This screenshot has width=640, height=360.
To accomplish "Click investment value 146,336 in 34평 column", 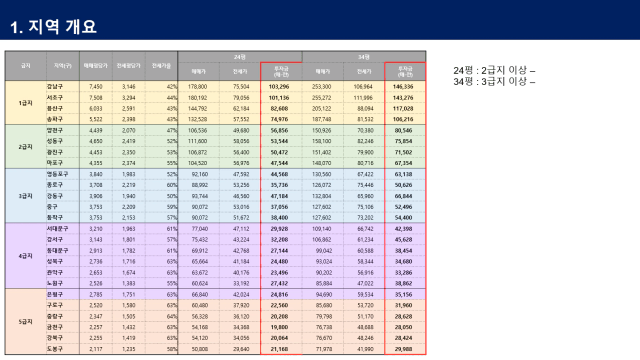I will (403, 87).
